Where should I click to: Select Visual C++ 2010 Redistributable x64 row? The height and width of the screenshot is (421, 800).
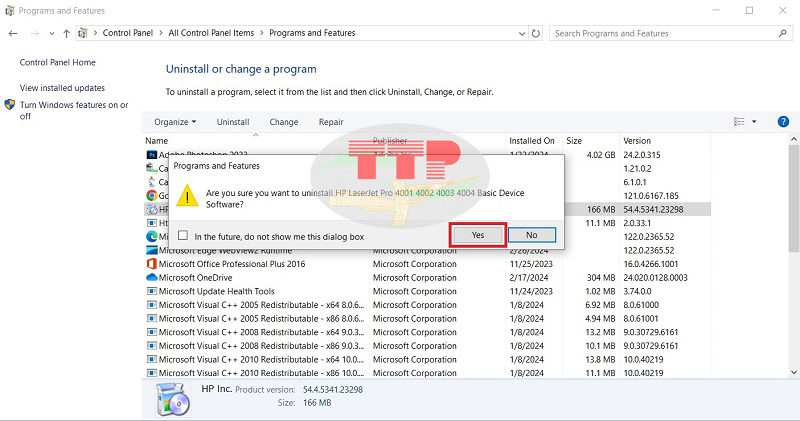[427, 359]
